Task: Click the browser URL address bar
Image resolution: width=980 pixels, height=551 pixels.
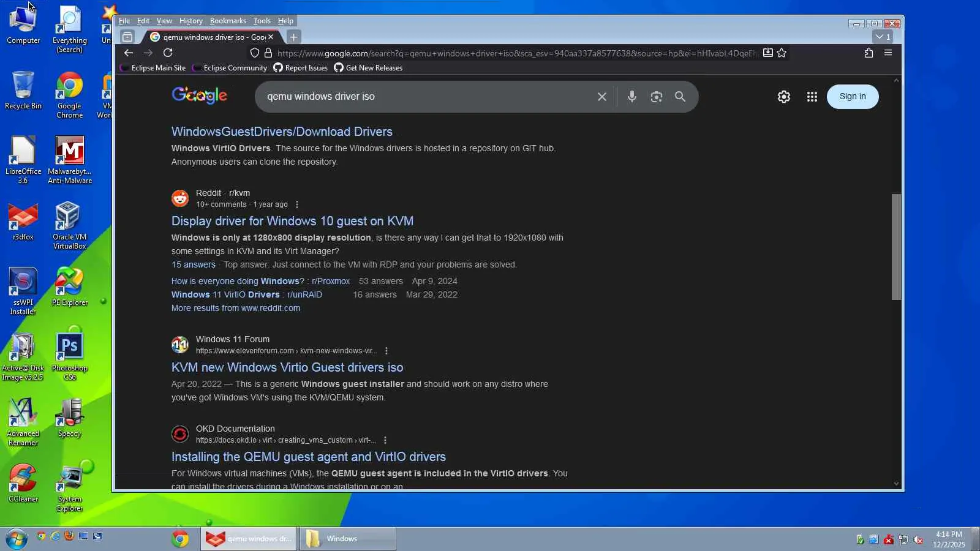Action: pyautogui.click(x=516, y=53)
